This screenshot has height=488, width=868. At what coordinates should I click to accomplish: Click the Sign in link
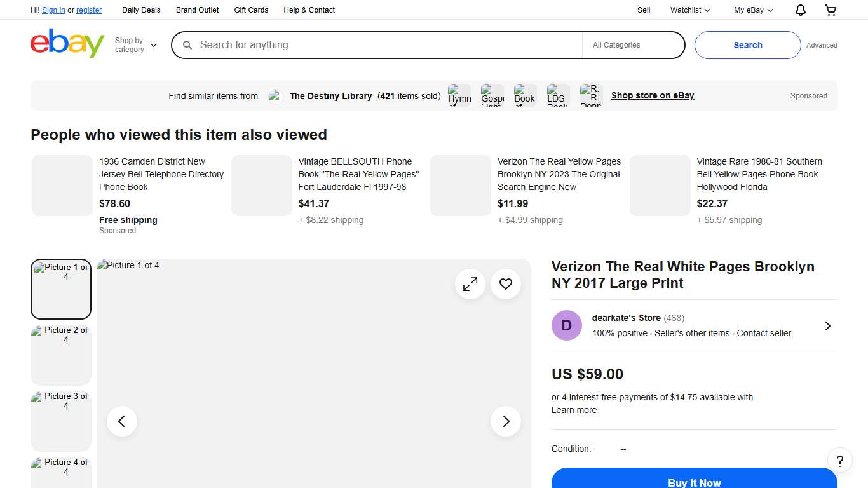[x=53, y=10]
